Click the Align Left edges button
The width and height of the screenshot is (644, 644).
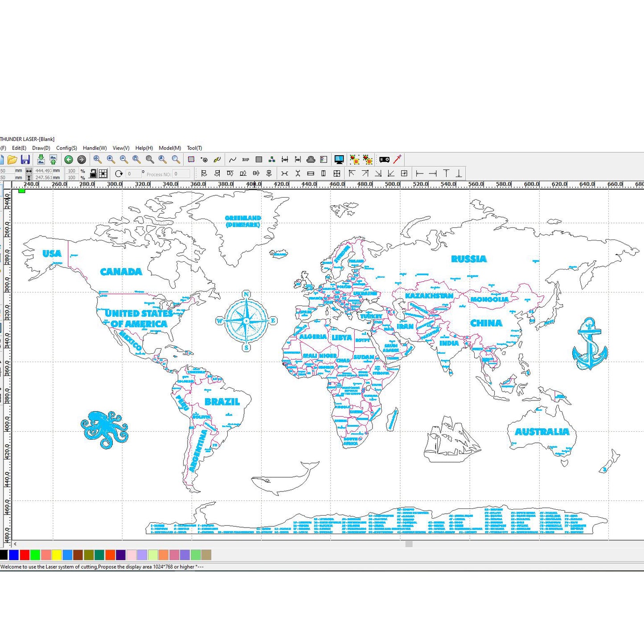pos(204,173)
